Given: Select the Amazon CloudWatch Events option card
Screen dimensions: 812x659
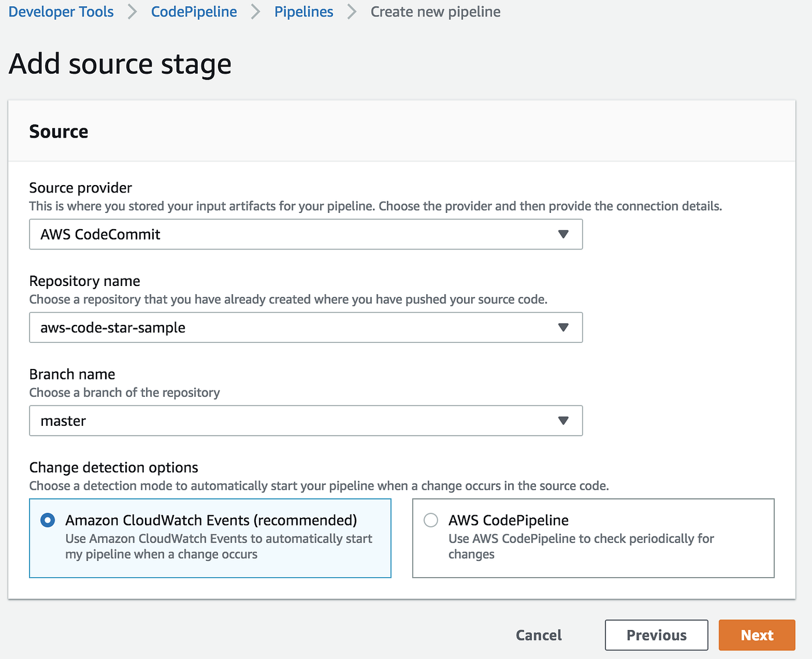Looking at the screenshot, I should [x=210, y=538].
